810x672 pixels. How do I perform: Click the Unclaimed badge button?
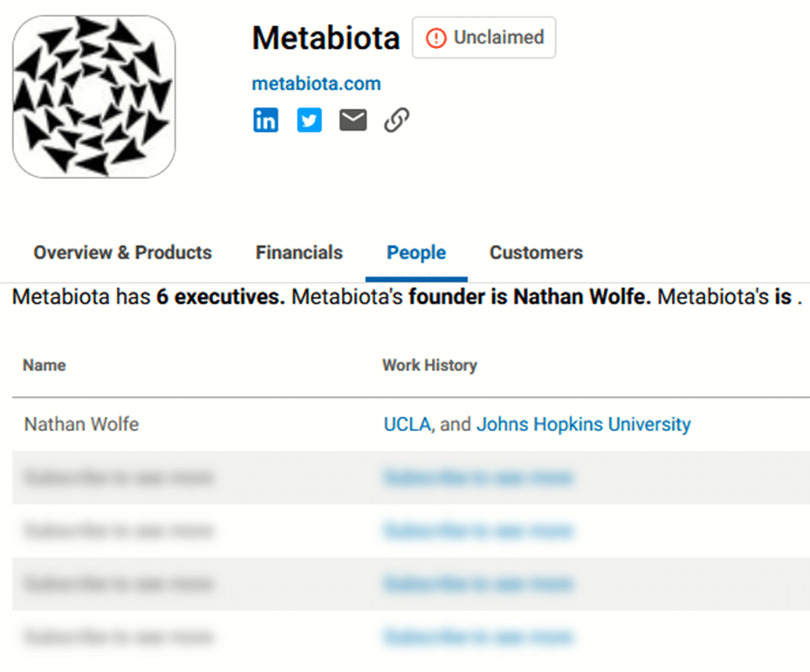pos(484,38)
